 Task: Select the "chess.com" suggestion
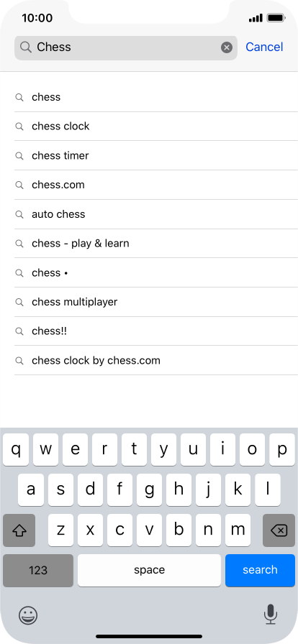[156, 185]
